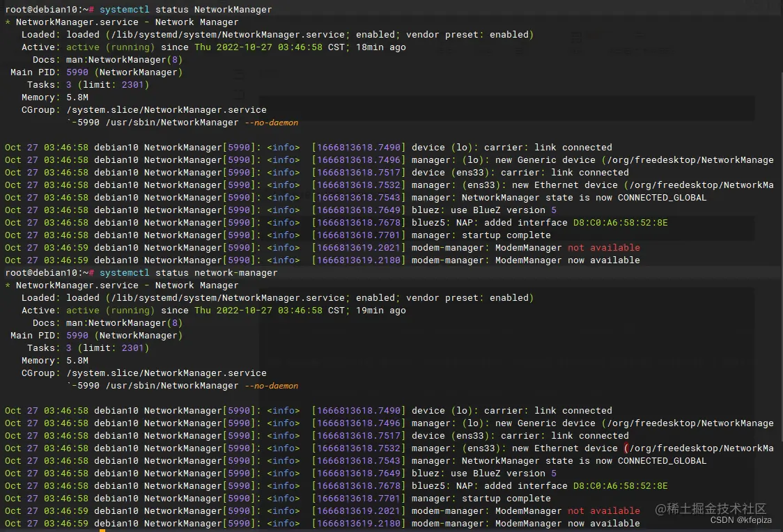This screenshot has width=783, height=532.
Task: Click "[1666813618.7490]" in the first status output
Action: [359, 147]
